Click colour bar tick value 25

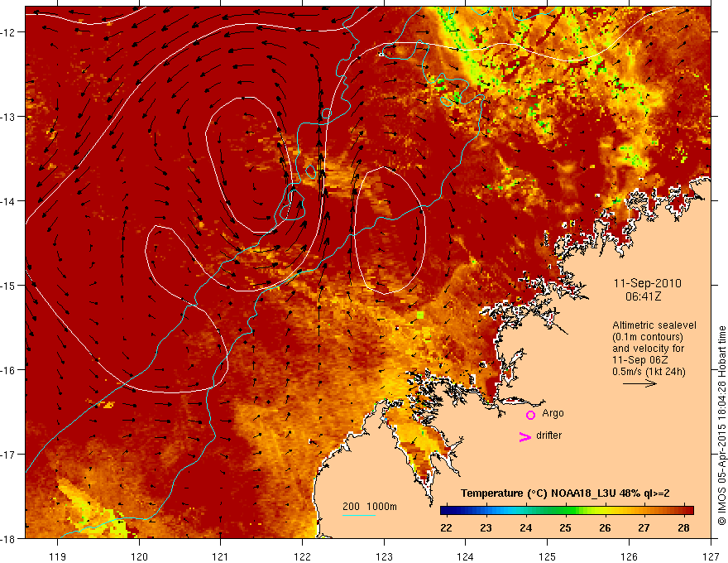coord(565,527)
